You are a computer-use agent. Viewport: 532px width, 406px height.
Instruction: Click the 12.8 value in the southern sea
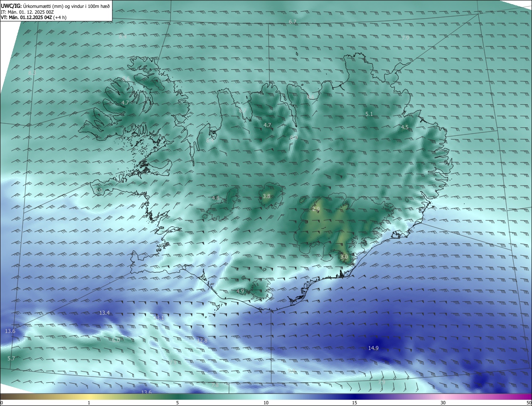[202, 340]
